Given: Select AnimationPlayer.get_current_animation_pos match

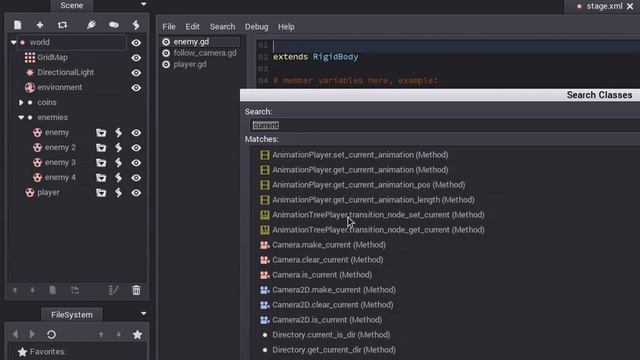Looking at the screenshot, I should pos(369,185).
